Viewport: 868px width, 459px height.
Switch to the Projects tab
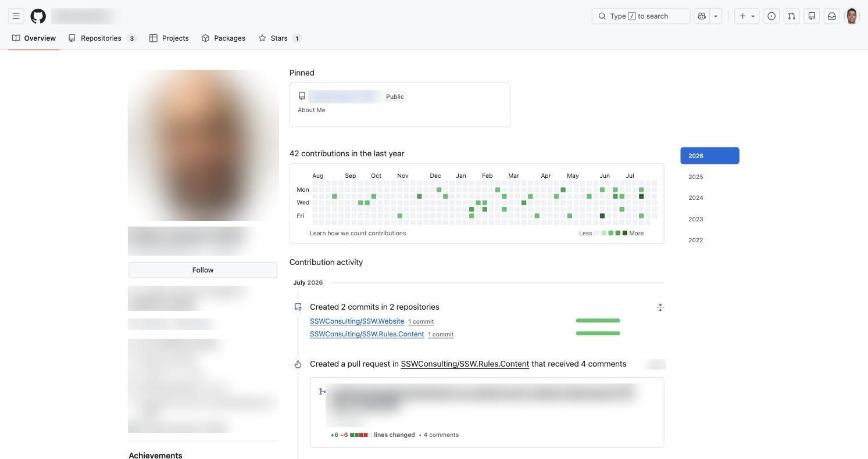(169, 38)
